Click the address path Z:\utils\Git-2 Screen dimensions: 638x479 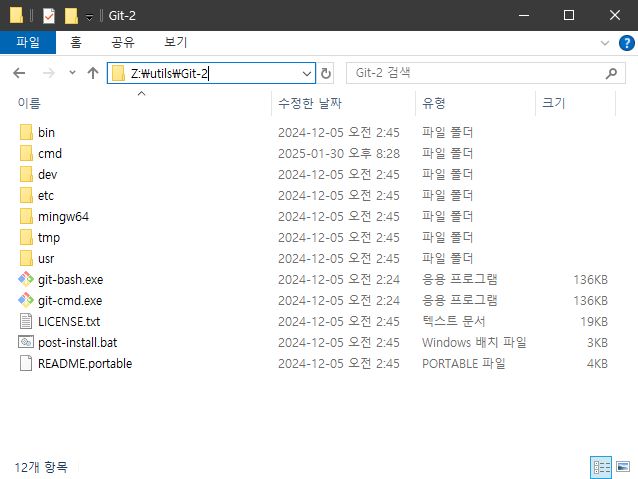pyautogui.click(x=169, y=74)
